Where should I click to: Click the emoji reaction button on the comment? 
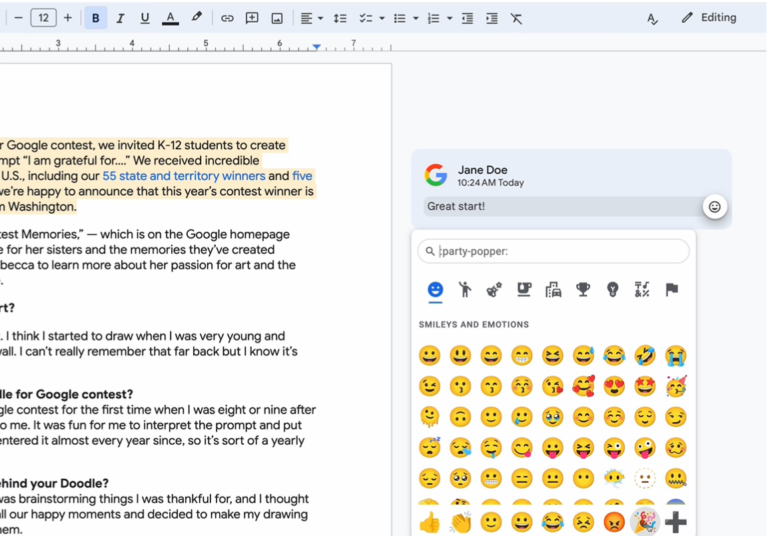pyautogui.click(x=715, y=207)
